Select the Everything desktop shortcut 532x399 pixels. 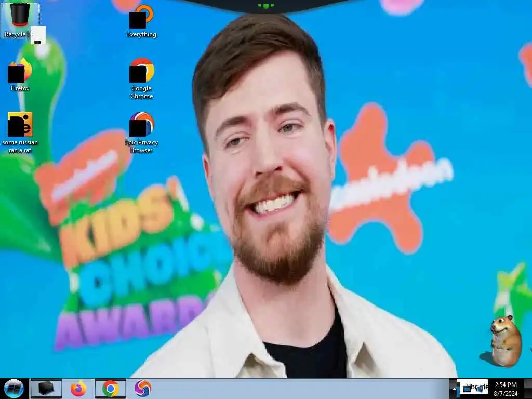point(141,21)
